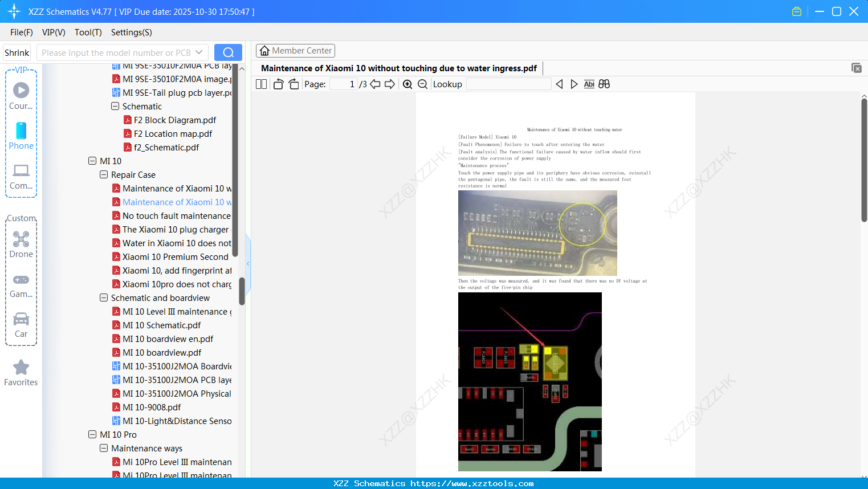Find next lookup match
The height and width of the screenshot is (489, 868).
click(x=574, y=84)
